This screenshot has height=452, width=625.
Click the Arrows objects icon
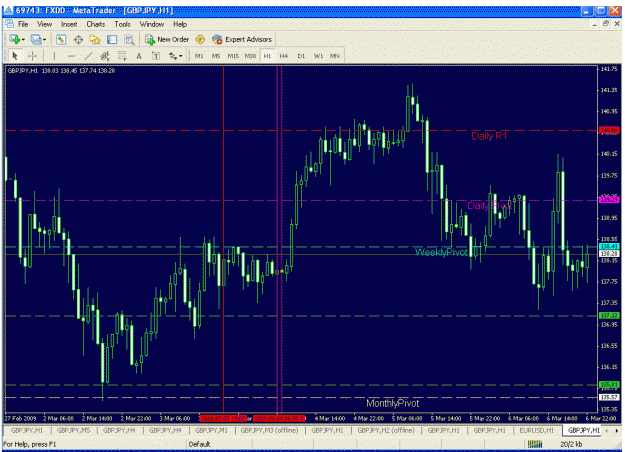(173, 56)
